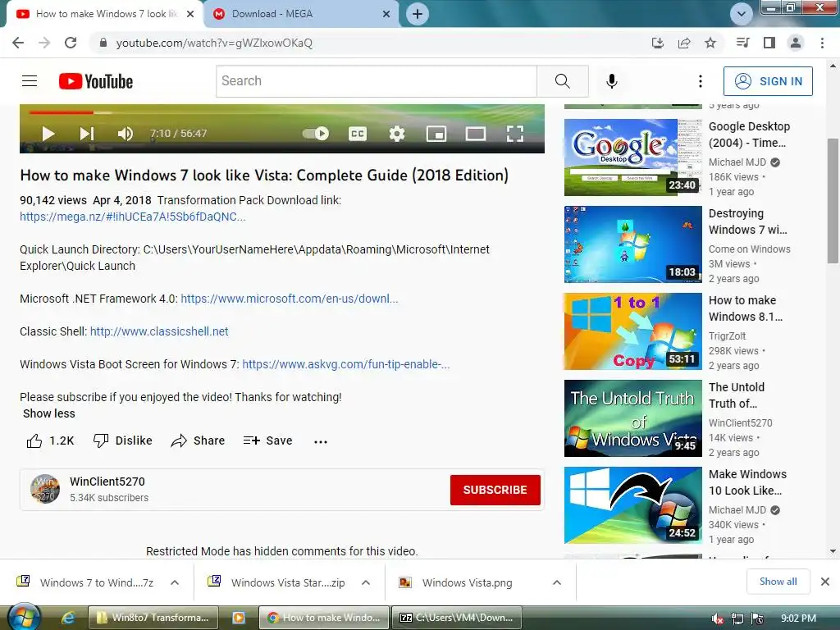Reload the current page
Screen dimensions: 840x630
pos(71,43)
